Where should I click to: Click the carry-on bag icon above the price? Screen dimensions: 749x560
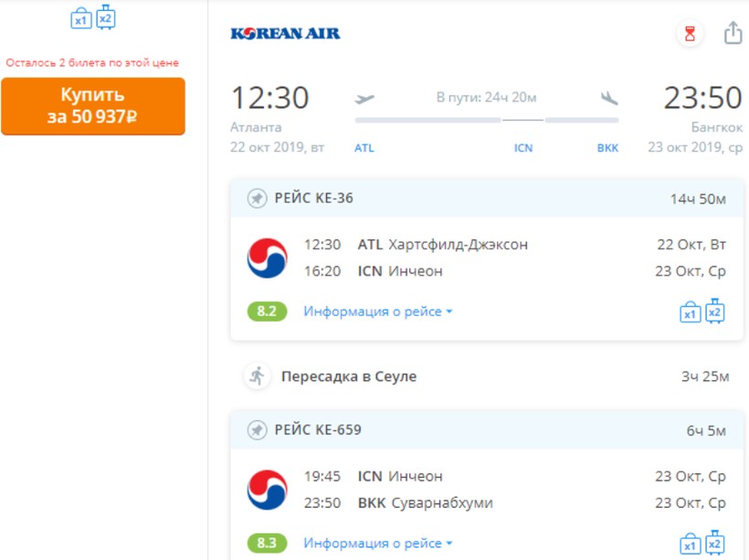(x=81, y=19)
